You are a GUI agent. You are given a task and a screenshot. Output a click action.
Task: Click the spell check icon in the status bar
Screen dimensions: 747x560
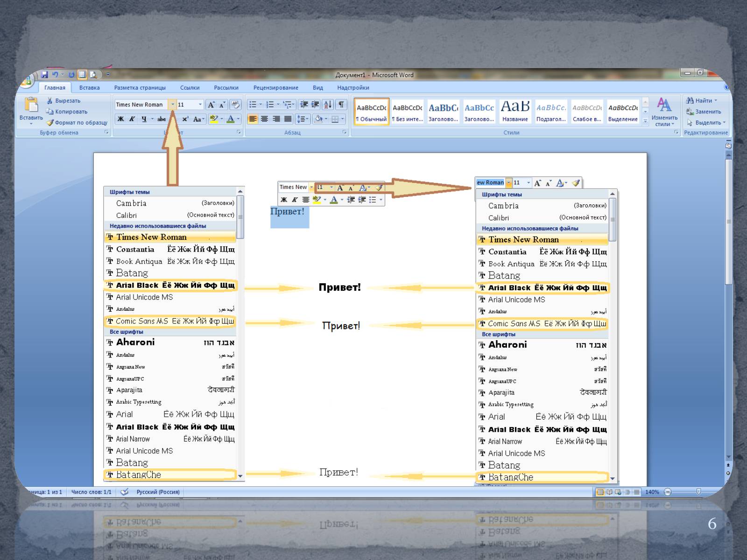coord(124,492)
